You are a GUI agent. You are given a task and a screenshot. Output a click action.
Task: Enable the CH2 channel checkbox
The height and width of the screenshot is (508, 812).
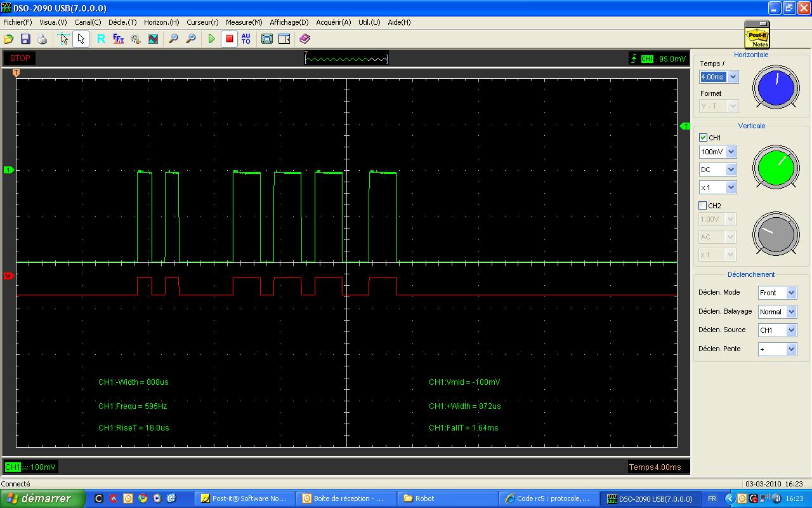click(703, 206)
